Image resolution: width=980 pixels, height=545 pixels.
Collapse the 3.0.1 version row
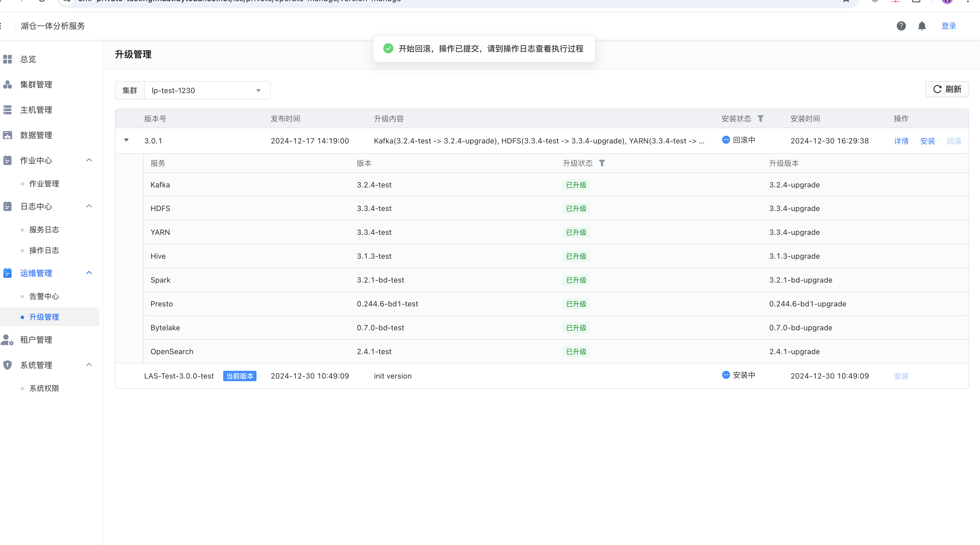point(126,140)
